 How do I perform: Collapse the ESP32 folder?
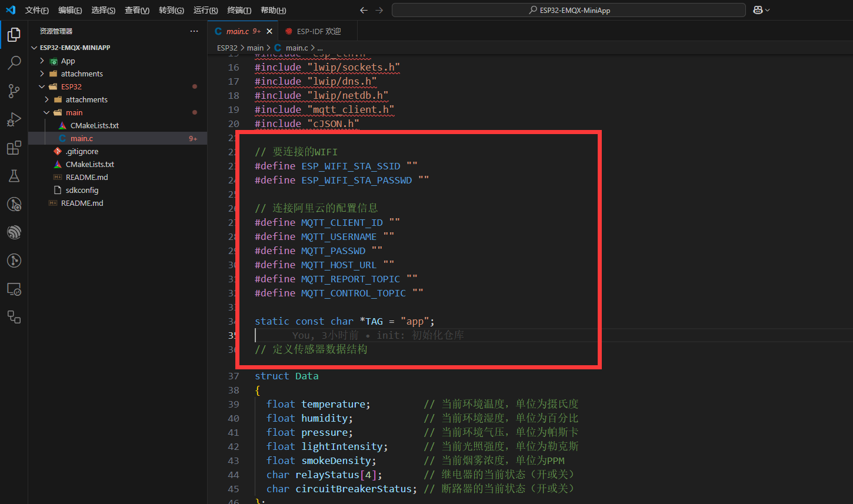pos(71,87)
